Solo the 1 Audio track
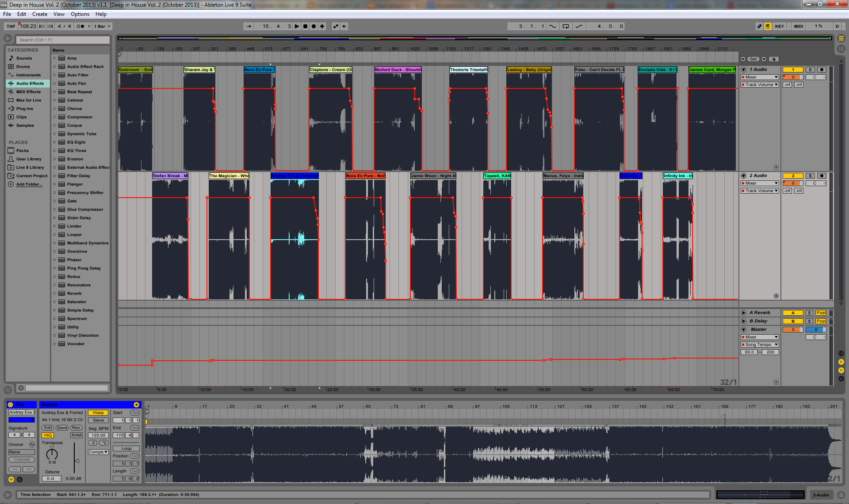The height and width of the screenshot is (504, 849). click(x=810, y=70)
